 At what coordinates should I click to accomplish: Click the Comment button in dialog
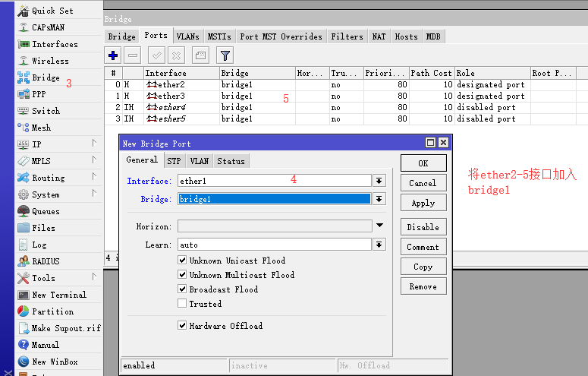pos(423,247)
